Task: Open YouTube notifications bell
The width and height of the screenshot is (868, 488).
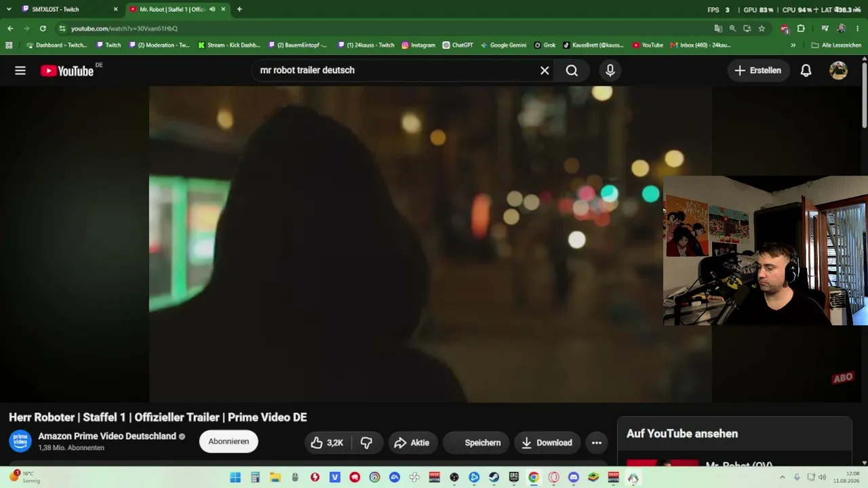Action: click(x=806, y=70)
